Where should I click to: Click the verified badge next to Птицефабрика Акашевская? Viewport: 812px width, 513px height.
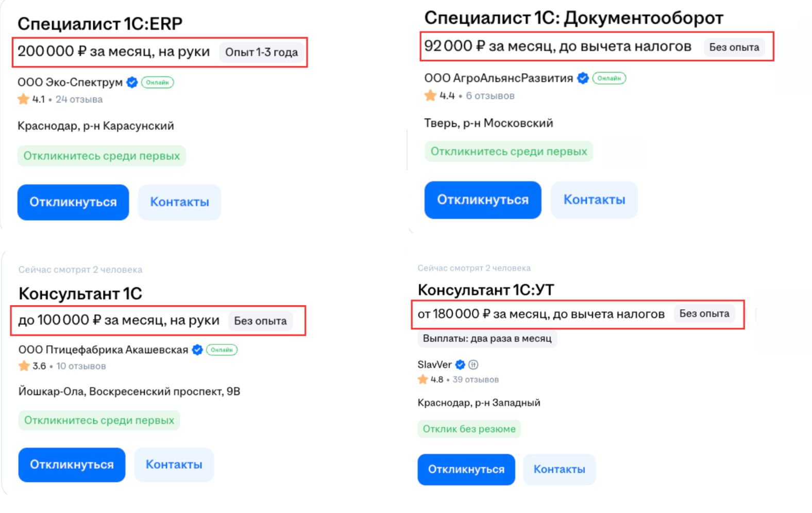196,350
